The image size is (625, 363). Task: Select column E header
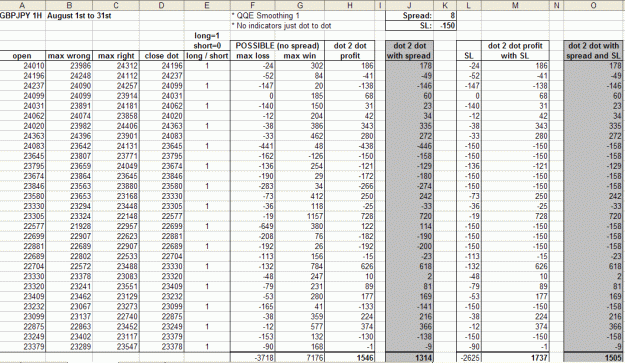click(x=207, y=5)
